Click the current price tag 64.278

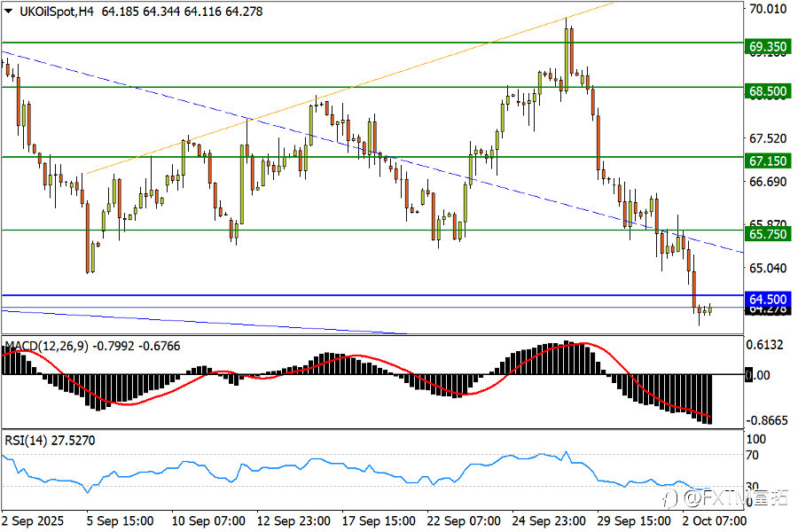[x=768, y=310]
